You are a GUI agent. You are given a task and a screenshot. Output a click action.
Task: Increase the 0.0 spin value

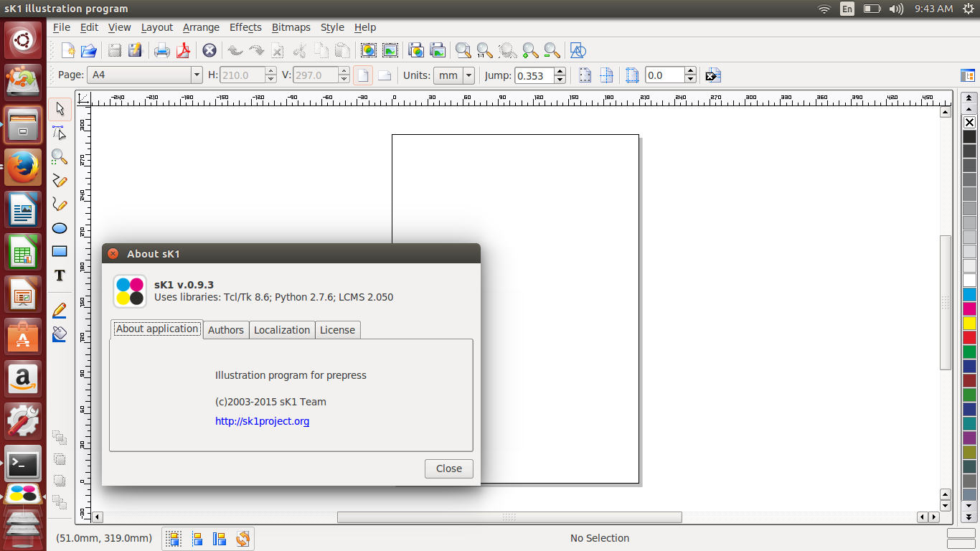coord(690,71)
